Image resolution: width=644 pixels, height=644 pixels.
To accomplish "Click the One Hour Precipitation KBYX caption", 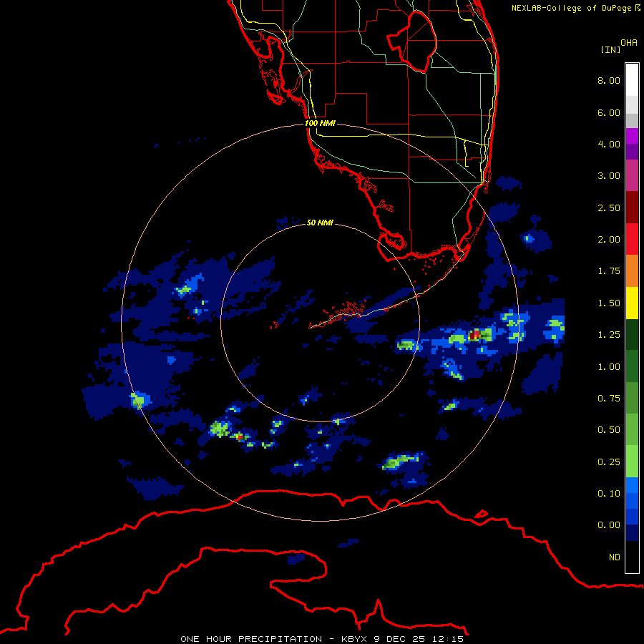I will pos(322,639).
